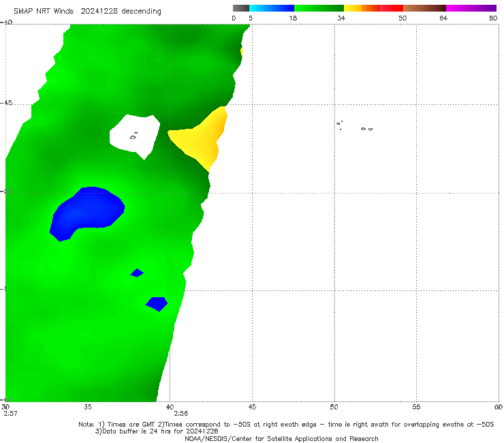Viewport: 504px width, 443px height.
Task: Click the island outline inside the white gap
Action: (133, 136)
